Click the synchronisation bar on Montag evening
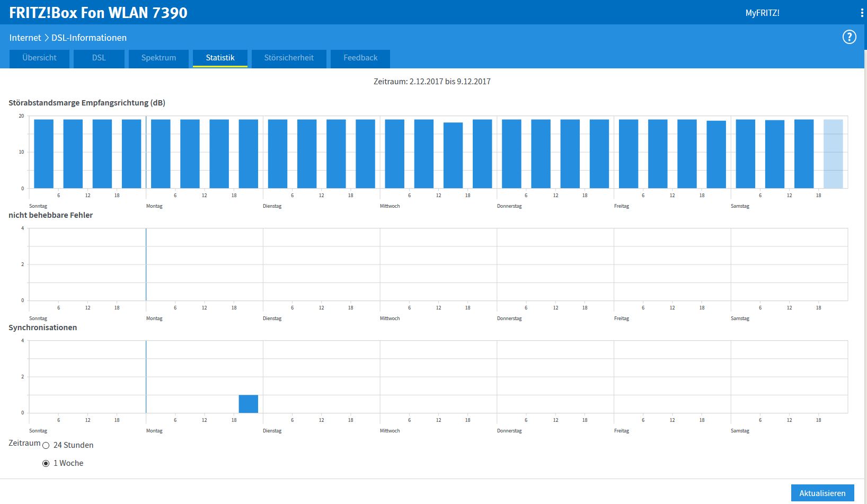This screenshot has height=504, width=867. point(248,404)
